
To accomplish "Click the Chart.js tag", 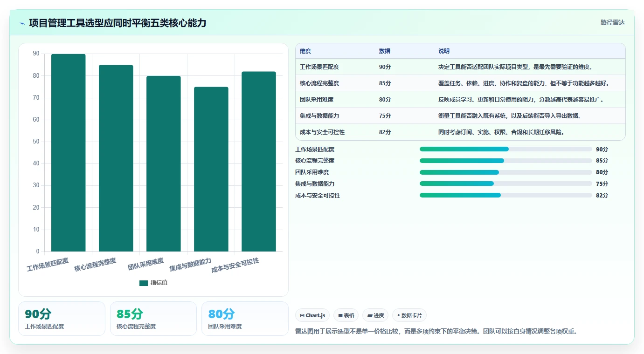I will coord(312,315).
